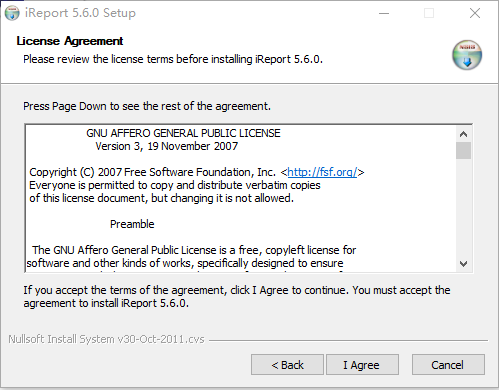
Task: Click the iReport 5.6.0 Setup title text
Action: (80, 13)
